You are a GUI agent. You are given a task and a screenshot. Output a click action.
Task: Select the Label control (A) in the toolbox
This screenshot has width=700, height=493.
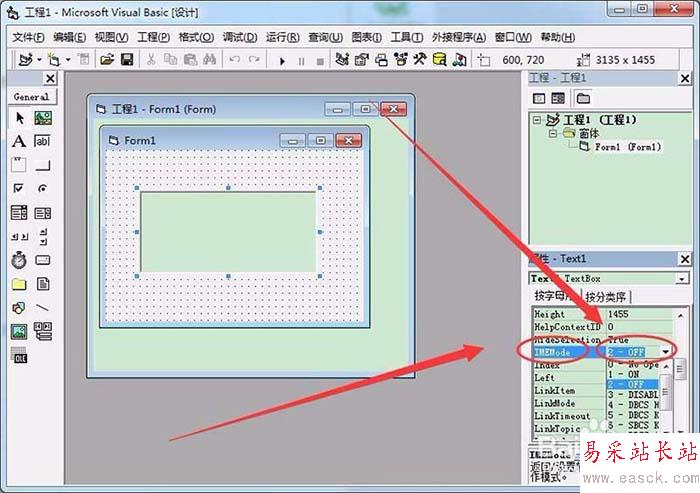[19, 142]
